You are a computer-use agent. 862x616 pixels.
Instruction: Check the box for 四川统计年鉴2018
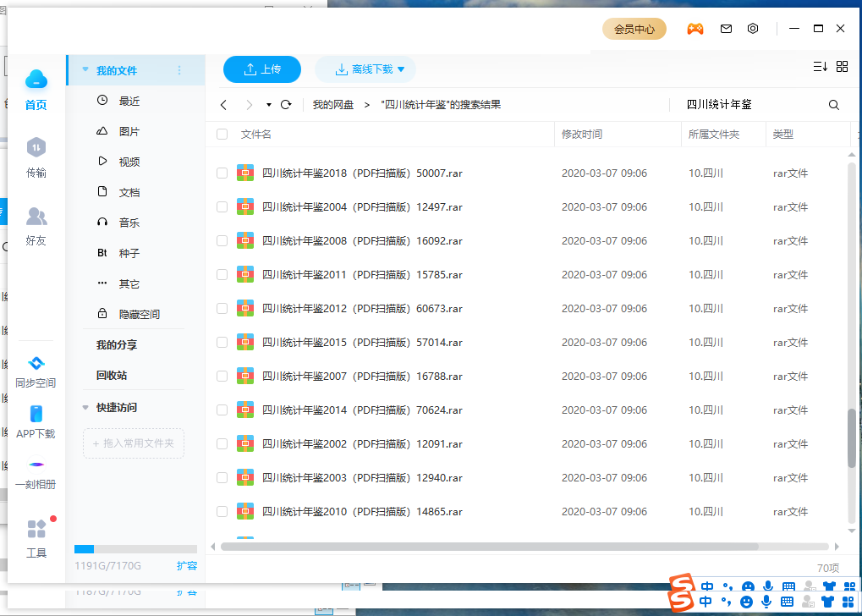pos(222,173)
